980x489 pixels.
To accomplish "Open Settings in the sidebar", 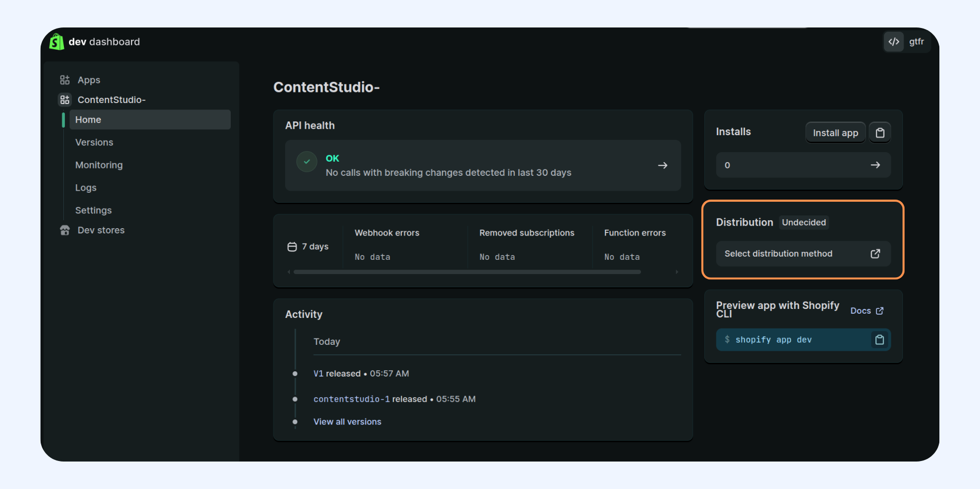I will click(x=93, y=211).
